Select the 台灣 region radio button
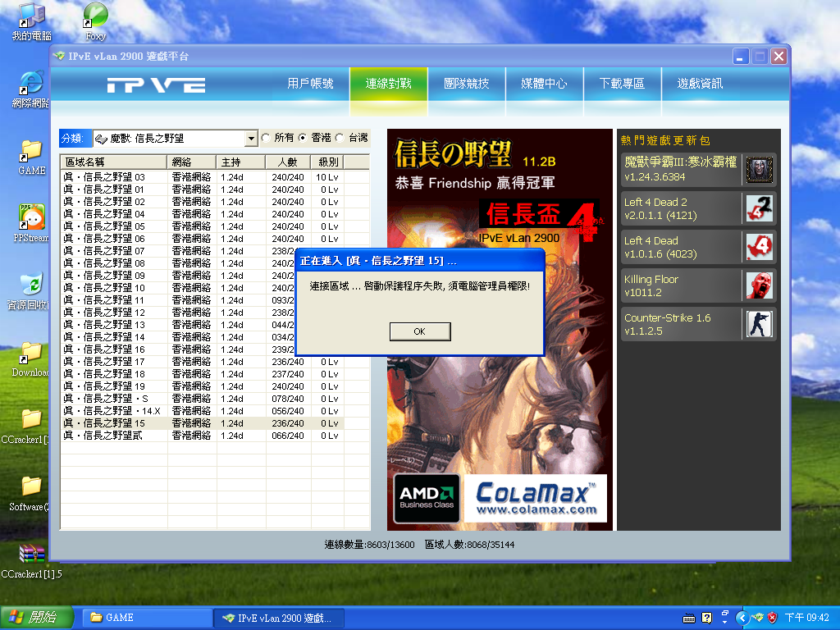Image resolution: width=840 pixels, height=630 pixels. click(x=340, y=138)
